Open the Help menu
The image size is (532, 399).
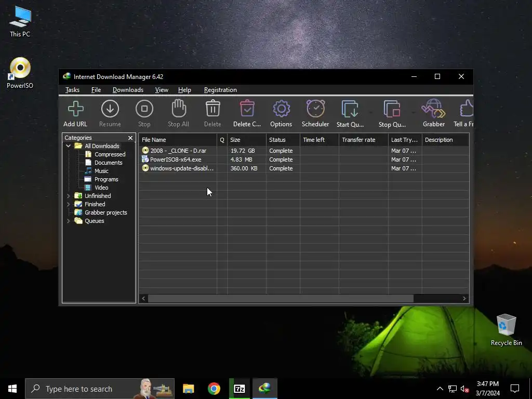pyautogui.click(x=184, y=90)
